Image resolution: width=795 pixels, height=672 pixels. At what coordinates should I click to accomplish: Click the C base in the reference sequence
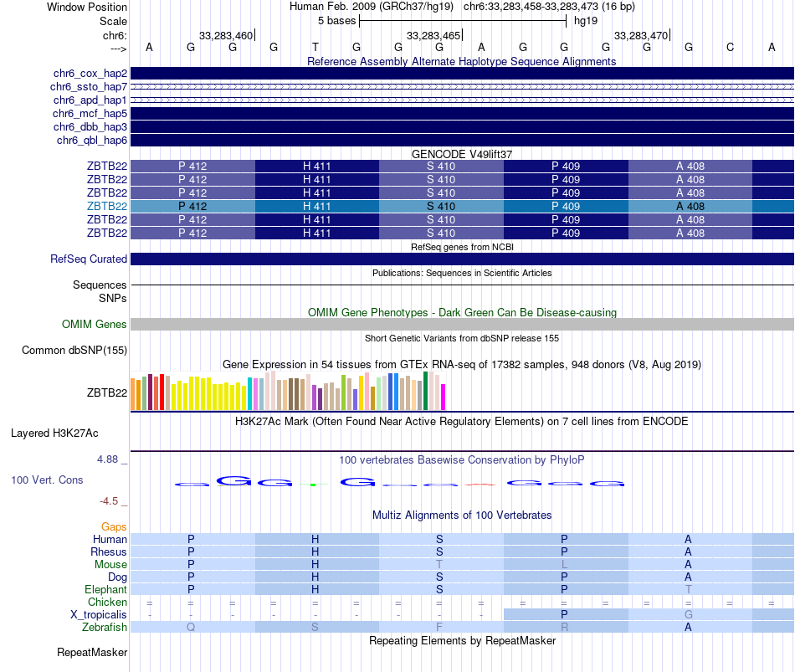pyautogui.click(x=730, y=47)
